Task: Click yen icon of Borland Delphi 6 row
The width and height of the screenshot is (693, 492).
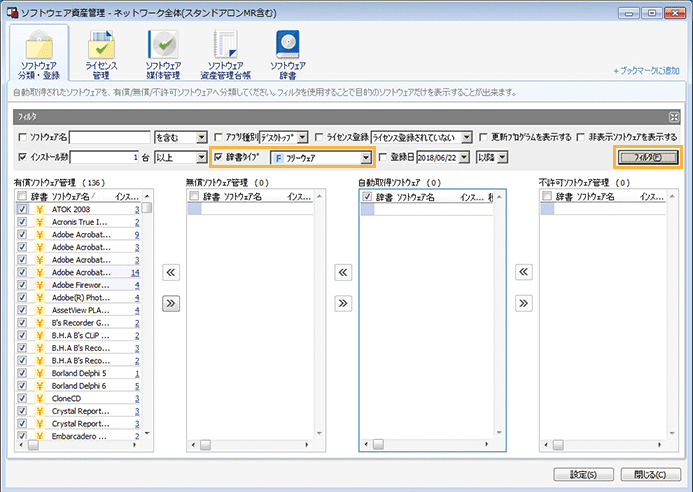Action: [x=40, y=385]
